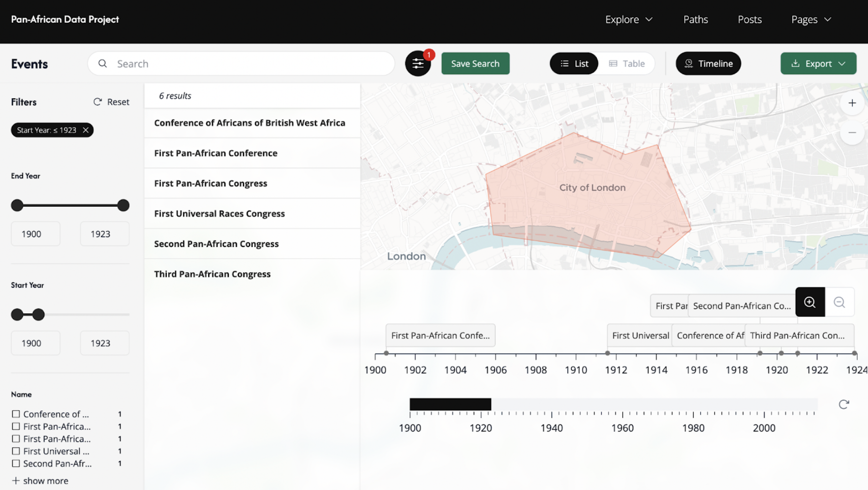
Task: Select 'First Universal' timeline label
Action: point(640,336)
